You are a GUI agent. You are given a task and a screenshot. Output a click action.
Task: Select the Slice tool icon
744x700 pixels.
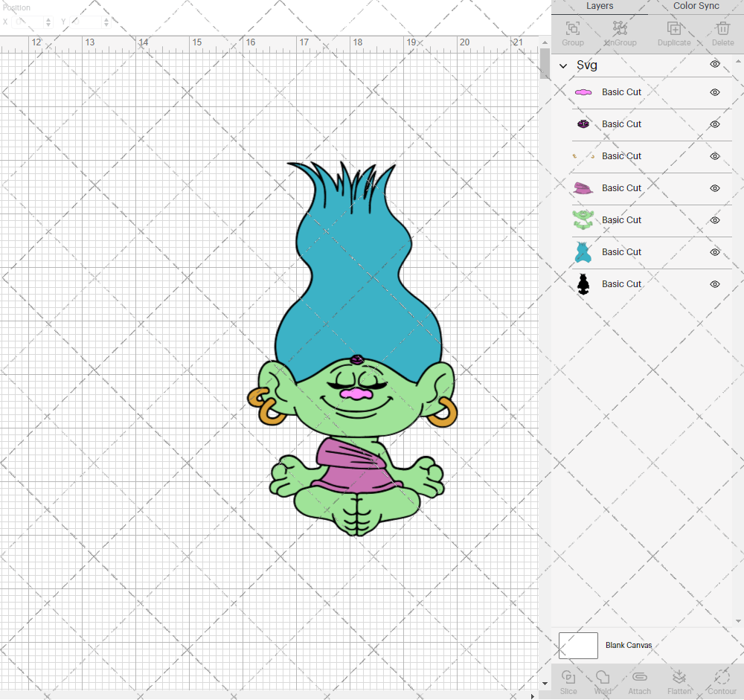pyautogui.click(x=568, y=677)
